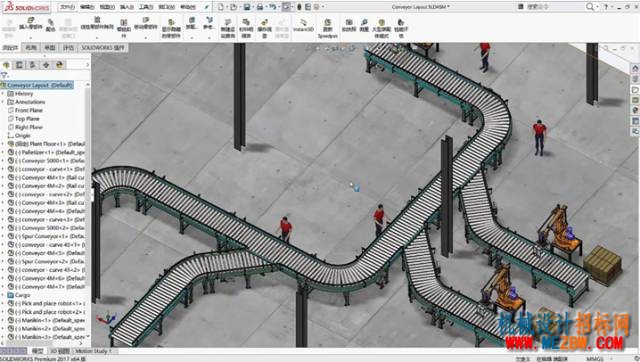Click the filter funnel icon above the tree

coord(4,75)
